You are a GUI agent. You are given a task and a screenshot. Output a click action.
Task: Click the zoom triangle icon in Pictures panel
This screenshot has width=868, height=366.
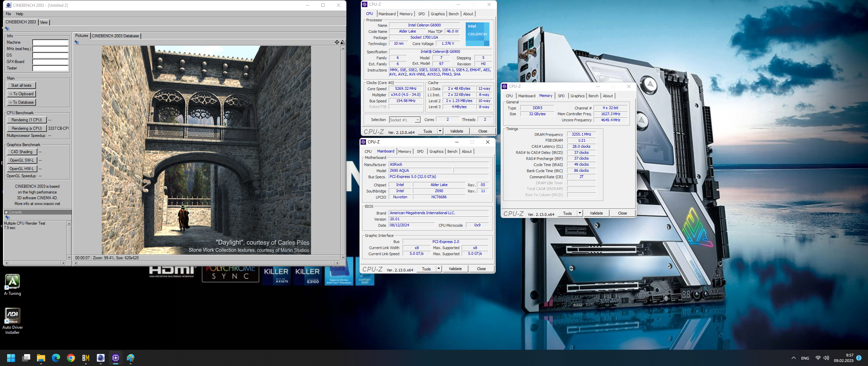click(343, 42)
